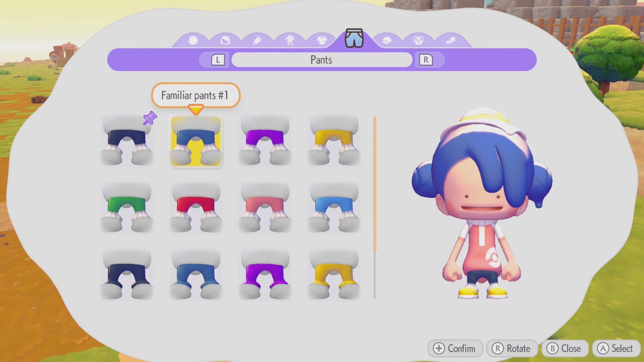644x362 pixels.
Task: Open the hairstyle category tab
Action: (x=225, y=40)
